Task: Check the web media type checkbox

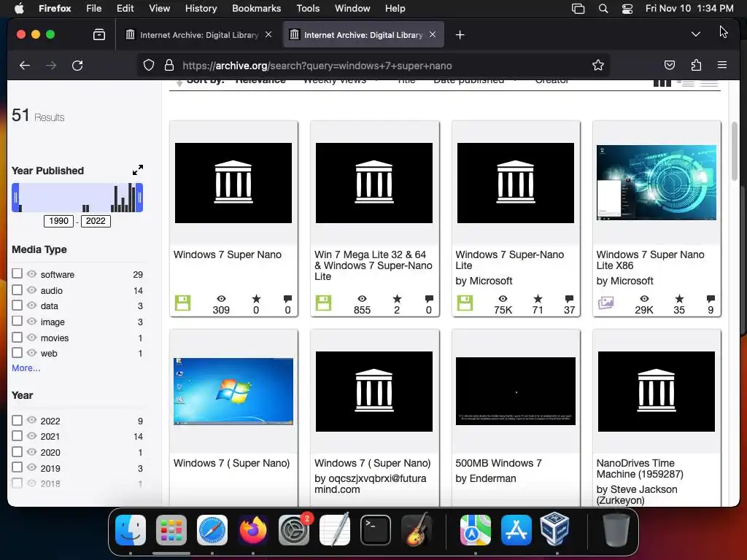Action: click(18, 353)
